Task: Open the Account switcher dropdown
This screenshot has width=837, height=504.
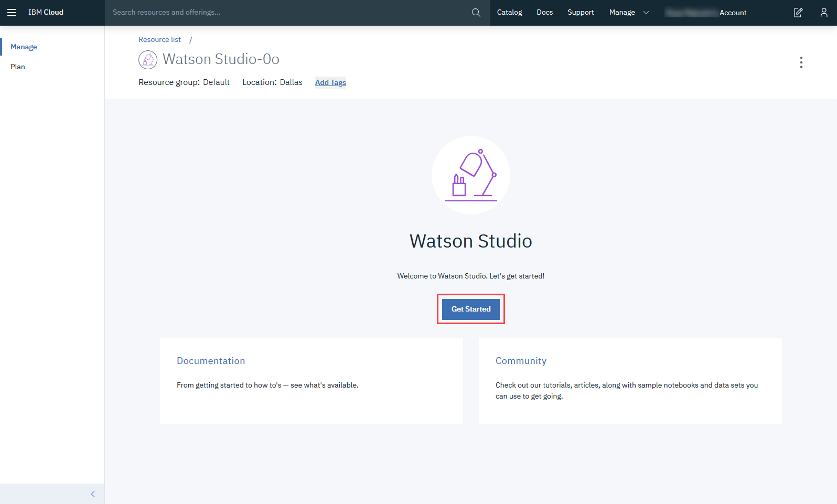Action: coord(706,13)
